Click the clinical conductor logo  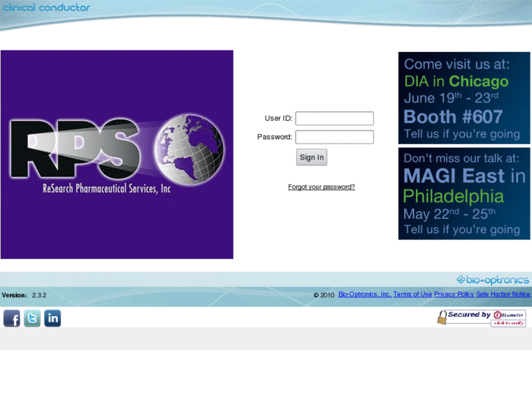(47, 7)
